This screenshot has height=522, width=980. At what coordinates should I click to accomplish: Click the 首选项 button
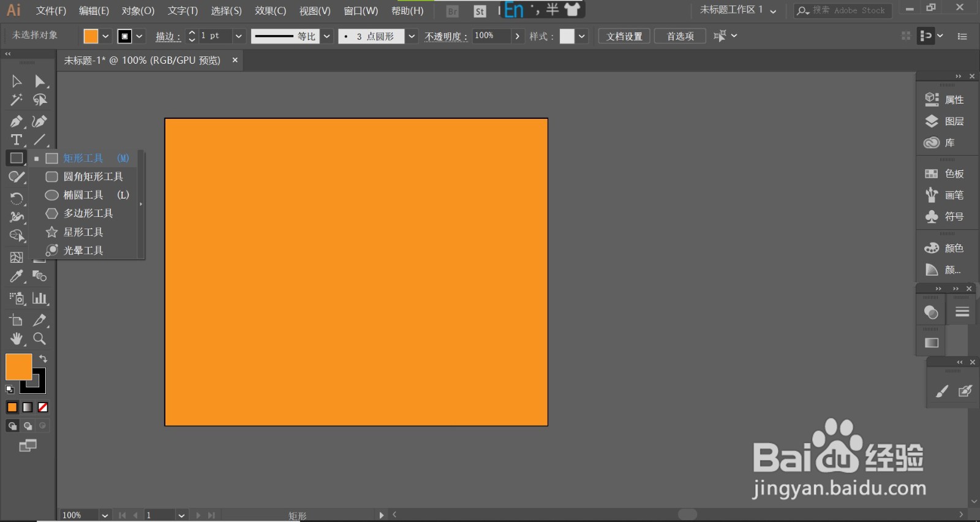680,36
